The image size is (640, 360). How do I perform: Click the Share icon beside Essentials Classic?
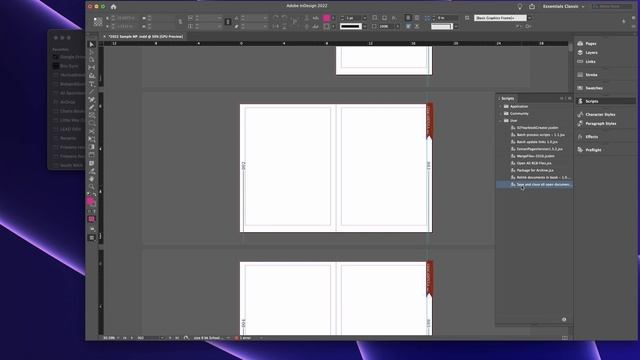(532, 7)
